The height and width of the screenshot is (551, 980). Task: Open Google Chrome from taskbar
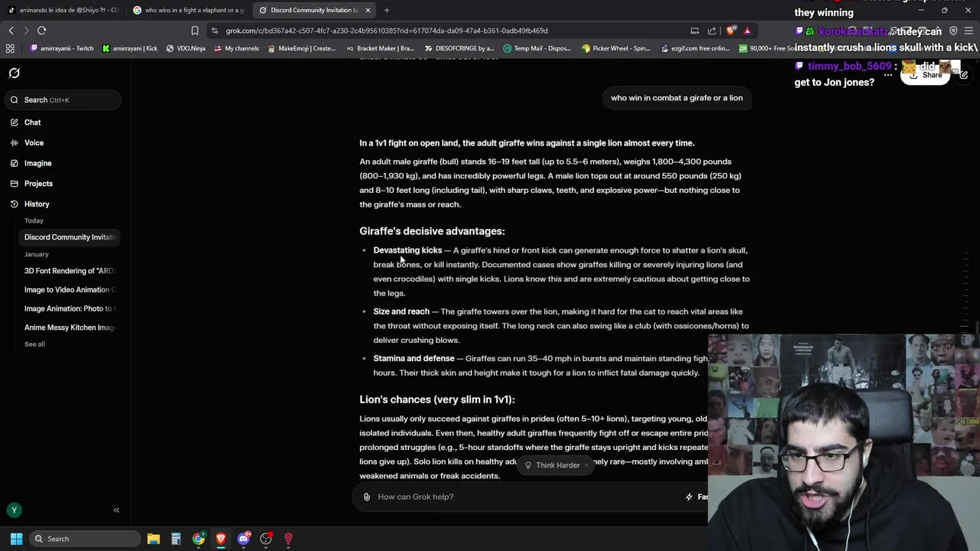[x=198, y=539]
